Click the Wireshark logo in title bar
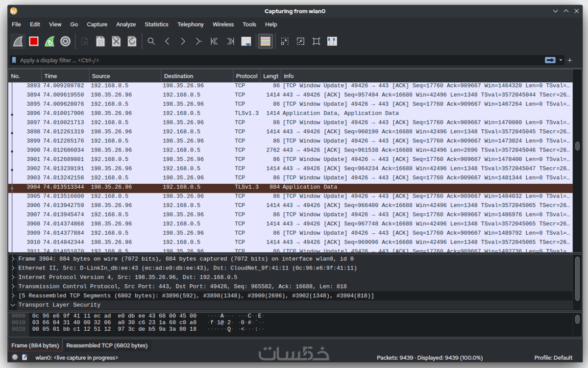588x368 pixels. (x=14, y=11)
